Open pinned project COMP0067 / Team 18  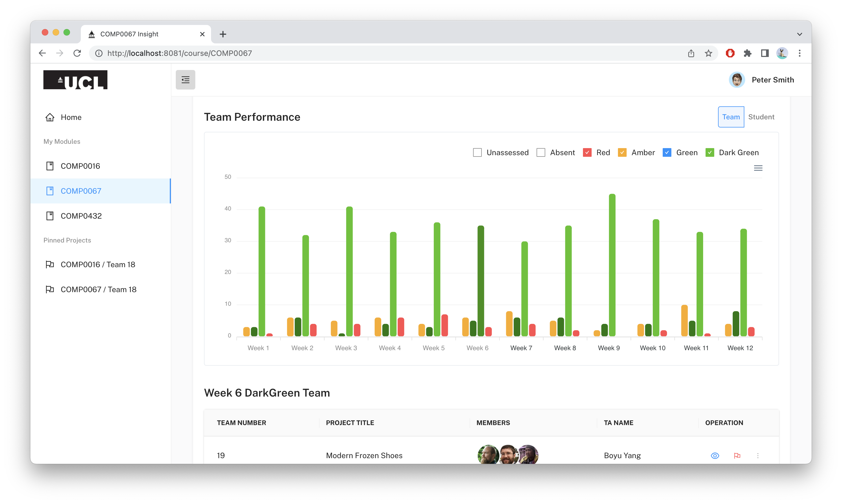(x=100, y=289)
